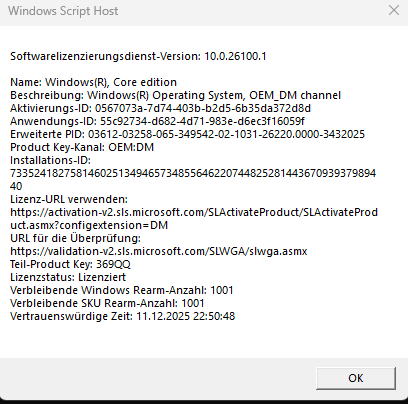Click the 'Lizenzstatus: Lizenziert' line
This screenshot has height=404, width=408.
(68, 277)
